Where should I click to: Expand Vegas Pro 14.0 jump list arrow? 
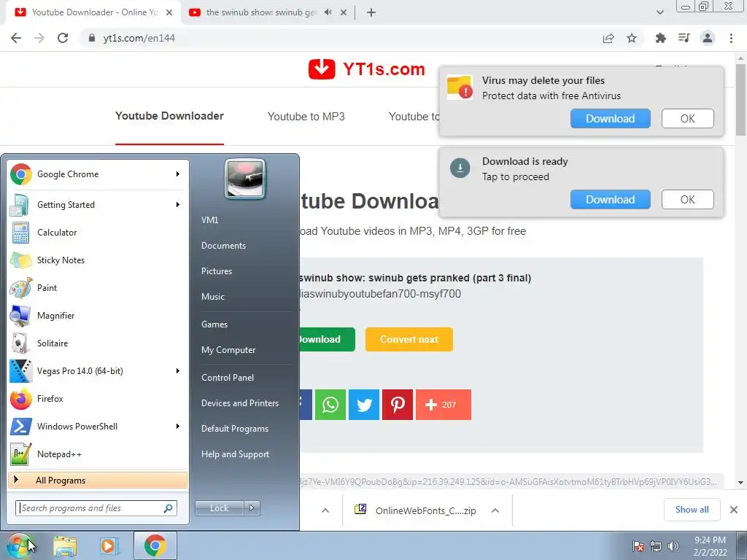coord(178,371)
